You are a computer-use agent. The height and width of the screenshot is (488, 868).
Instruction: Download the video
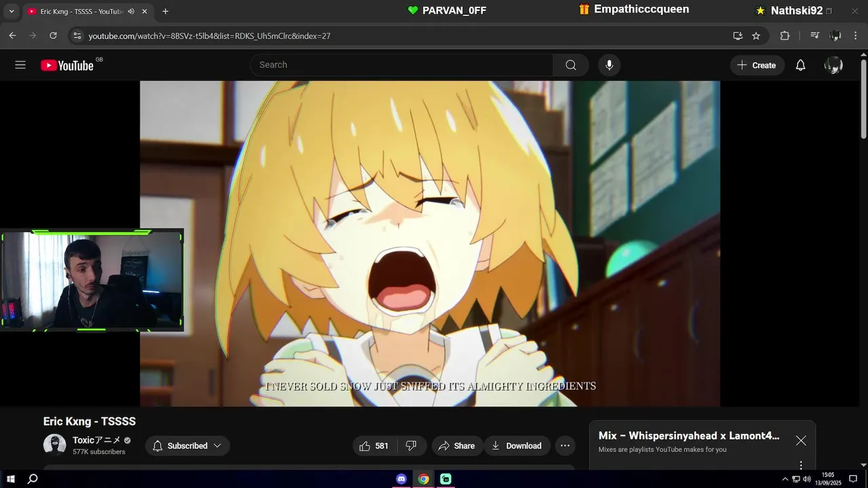(517, 445)
